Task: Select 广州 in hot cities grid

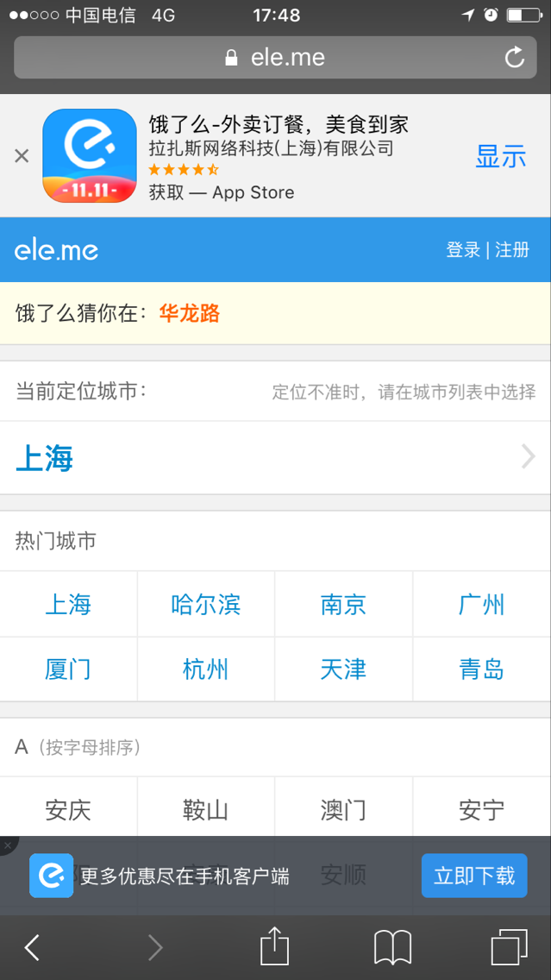Action: coord(481,605)
